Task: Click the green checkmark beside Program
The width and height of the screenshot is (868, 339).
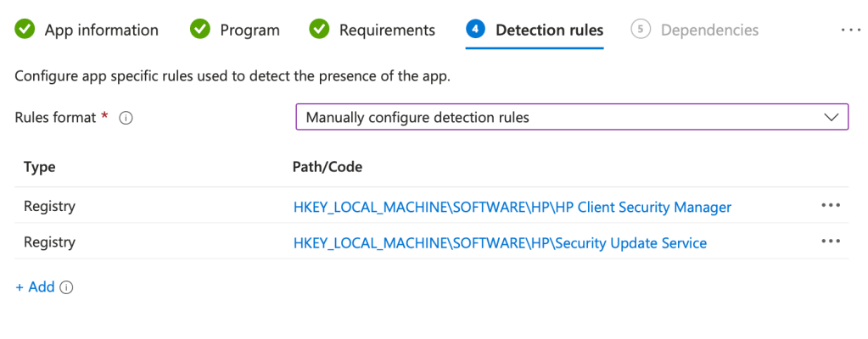Action: click(x=200, y=30)
